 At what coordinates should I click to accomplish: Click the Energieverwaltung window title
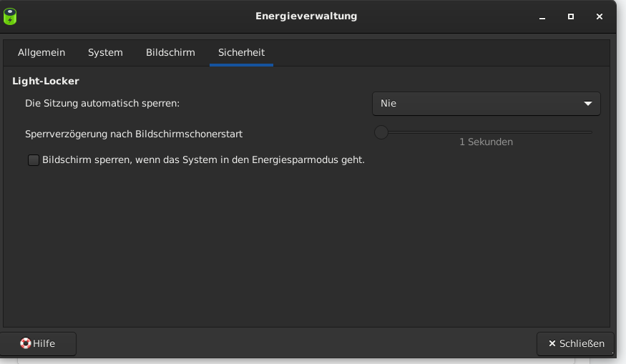pyautogui.click(x=306, y=16)
